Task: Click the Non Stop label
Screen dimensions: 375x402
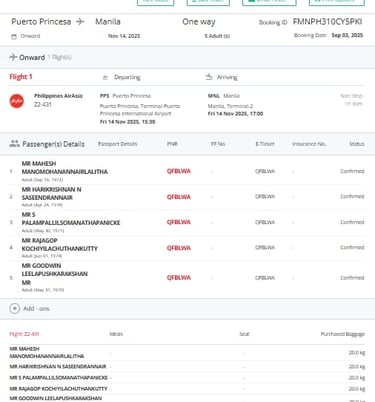Action: (x=351, y=96)
